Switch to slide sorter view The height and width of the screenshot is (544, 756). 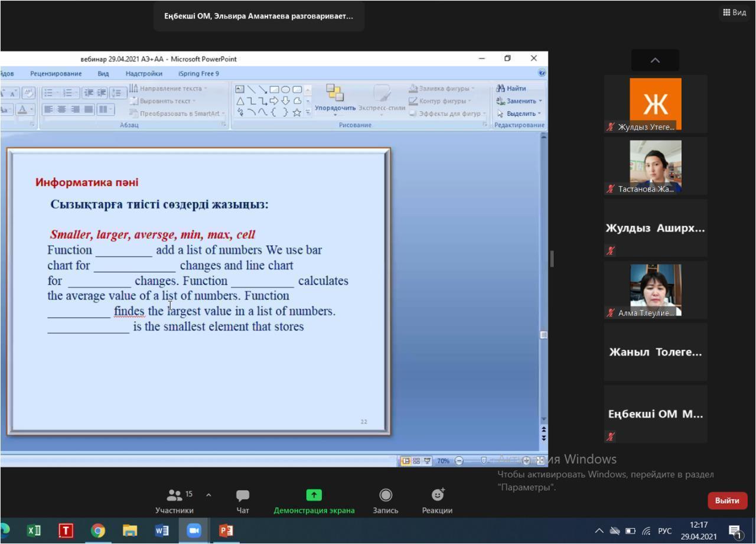(416, 461)
